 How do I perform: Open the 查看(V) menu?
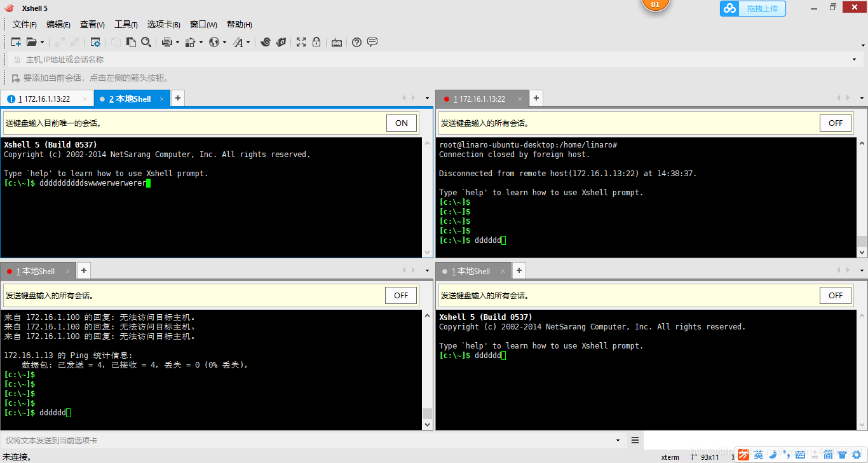click(92, 25)
